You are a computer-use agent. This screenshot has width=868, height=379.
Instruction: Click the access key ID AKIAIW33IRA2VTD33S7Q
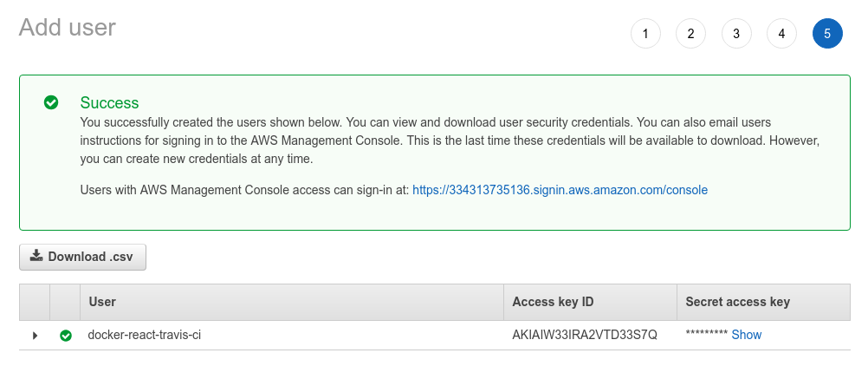click(585, 335)
